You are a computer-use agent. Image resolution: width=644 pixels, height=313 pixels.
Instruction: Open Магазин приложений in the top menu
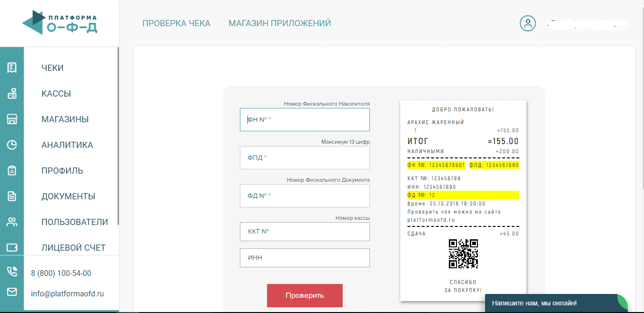pos(279,23)
